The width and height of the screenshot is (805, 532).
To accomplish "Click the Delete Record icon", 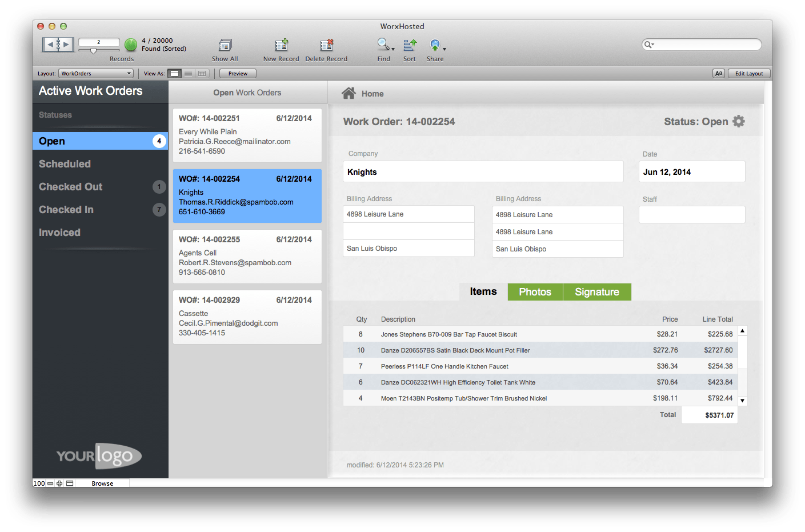I will click(x=326, y=46).
